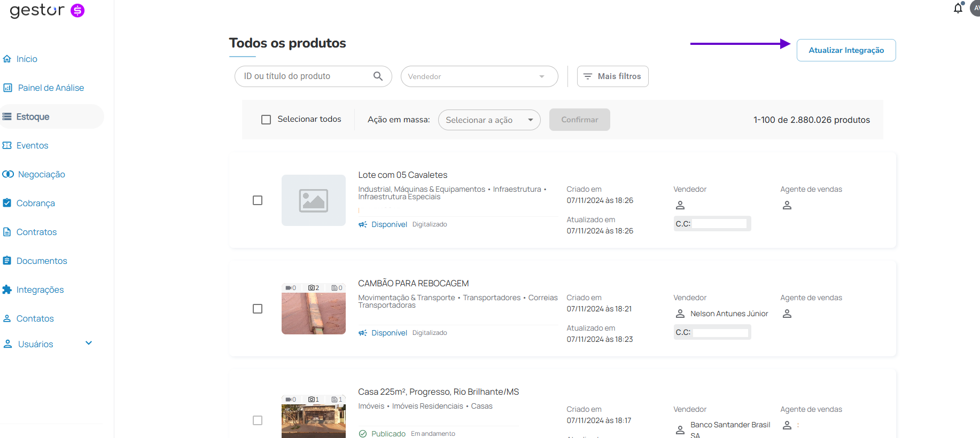Viewport: 980px width, 438px height.
Task: Click the Contratos document icon
Action: [7, 232]
